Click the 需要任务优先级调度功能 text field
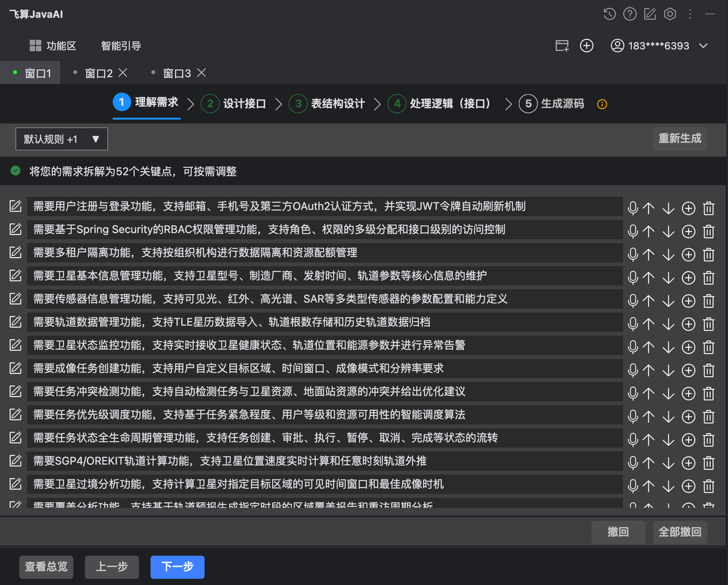The image size is (728, 585). tap(324, 415)
